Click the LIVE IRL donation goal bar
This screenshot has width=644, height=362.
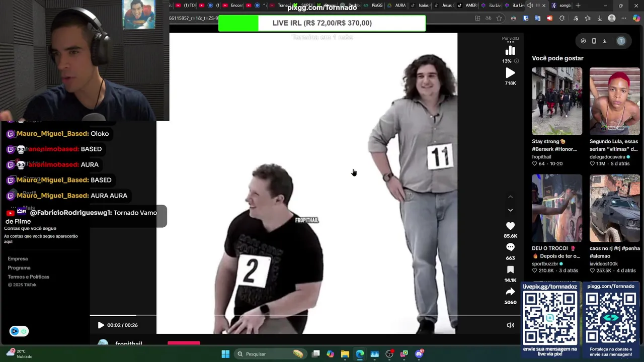click(x=322, y=23)
